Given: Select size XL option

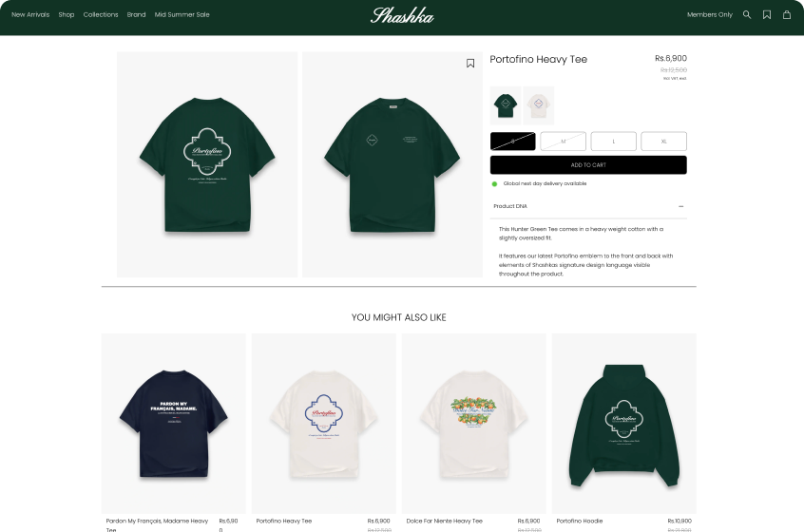Looking at the screenshot, I should [x=663, y=141].
